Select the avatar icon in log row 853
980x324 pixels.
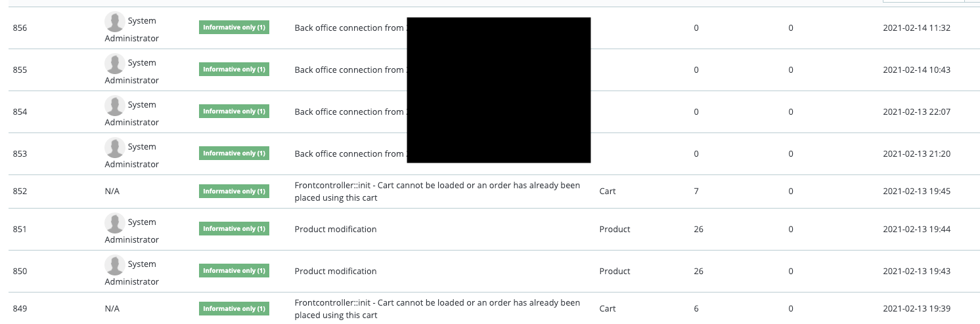click(115, 148)
